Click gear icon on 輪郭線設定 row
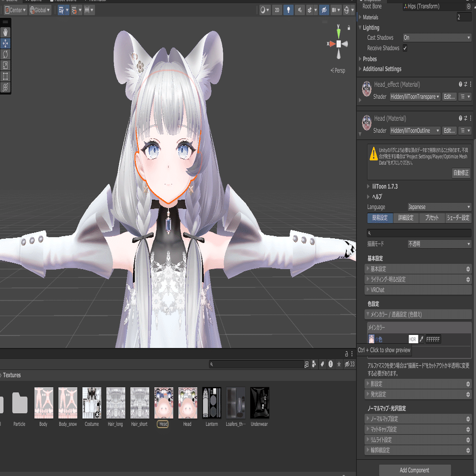This screenshot has width=476, height=476. (468, 450)
